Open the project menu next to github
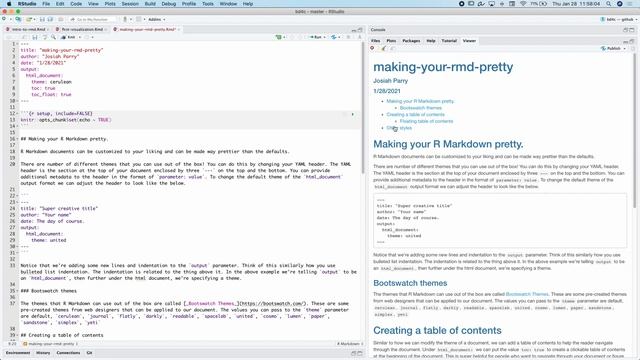 point(620,19)
